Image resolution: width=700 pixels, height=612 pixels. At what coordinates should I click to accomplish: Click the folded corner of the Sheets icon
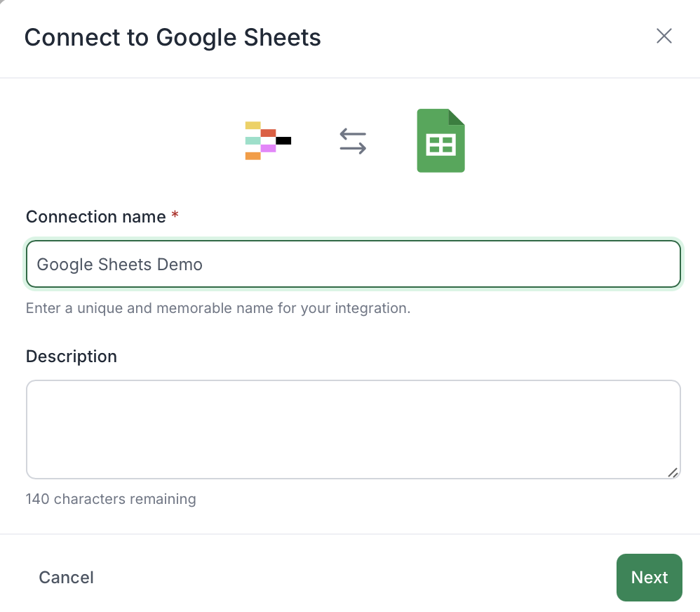click(456, 117)
